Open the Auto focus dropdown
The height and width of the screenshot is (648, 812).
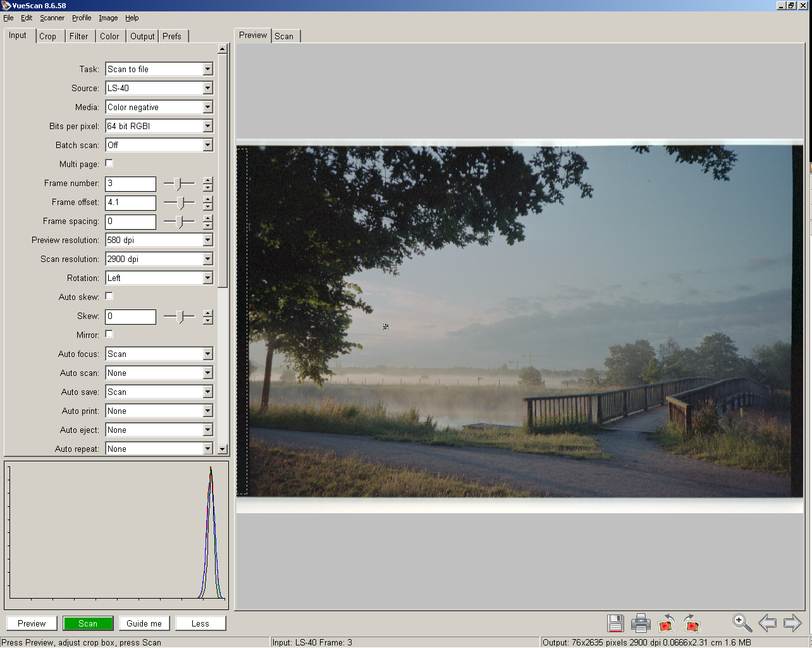point(159,354)
